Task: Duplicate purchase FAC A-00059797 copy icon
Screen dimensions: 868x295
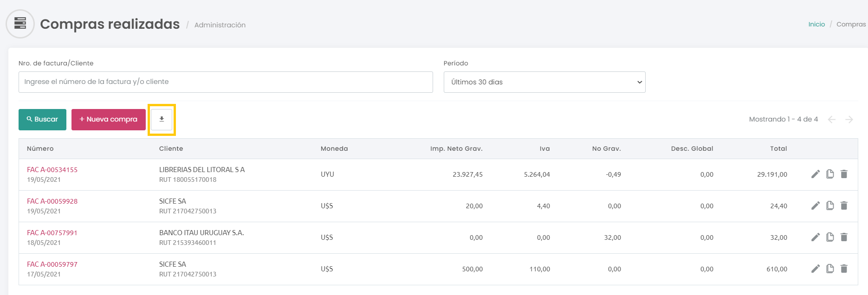Action: pos(830,269)
